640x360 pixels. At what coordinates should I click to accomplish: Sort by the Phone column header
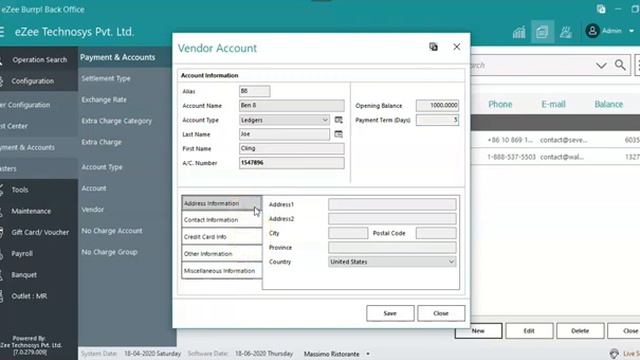(x=500, y=104)
